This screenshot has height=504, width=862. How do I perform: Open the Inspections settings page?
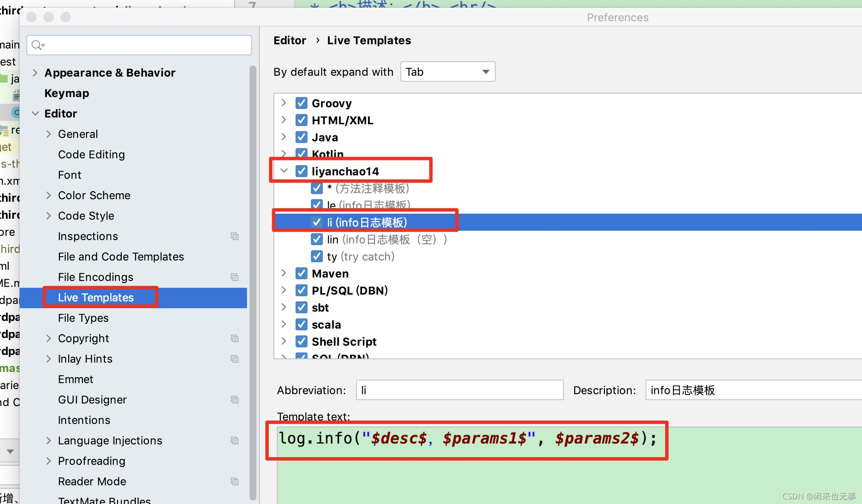tap(88, 236)
